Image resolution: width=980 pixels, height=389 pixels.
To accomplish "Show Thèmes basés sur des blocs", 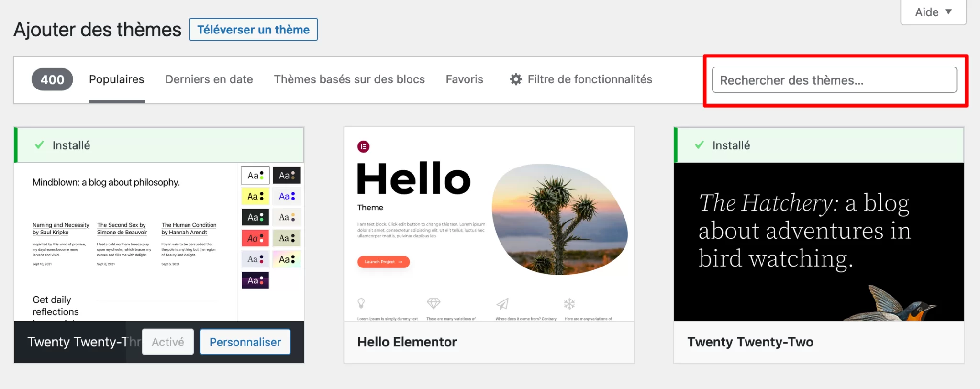I will coord(349,79).
